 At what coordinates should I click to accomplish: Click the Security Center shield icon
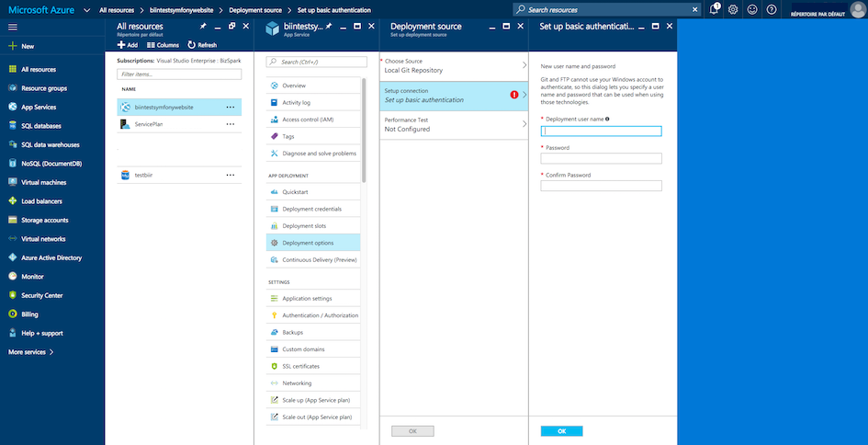pos(13,295)
